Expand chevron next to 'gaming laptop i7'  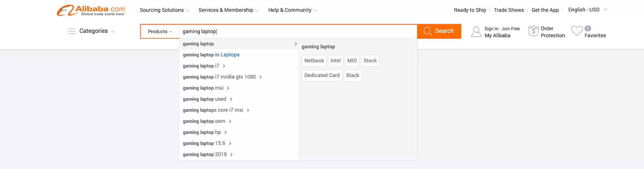pyautogui.click(x=224, y=66)
